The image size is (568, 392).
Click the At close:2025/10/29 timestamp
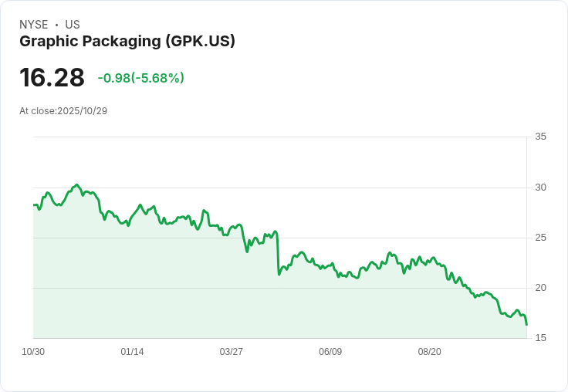click(x=63, y=111)
